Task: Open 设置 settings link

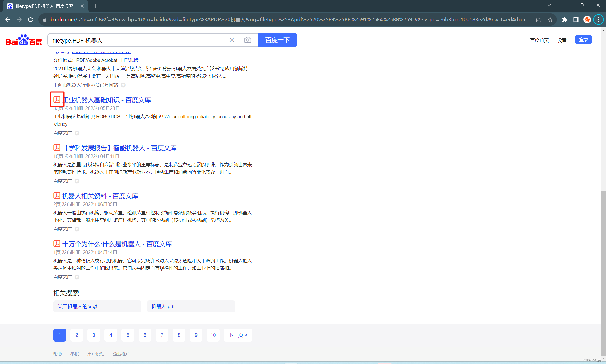Action: click(562, 40)
